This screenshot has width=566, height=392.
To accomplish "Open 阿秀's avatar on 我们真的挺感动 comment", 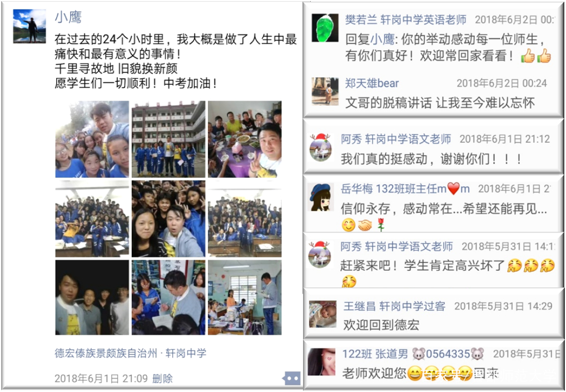I will pyautogui.click(x=320, y=147).
